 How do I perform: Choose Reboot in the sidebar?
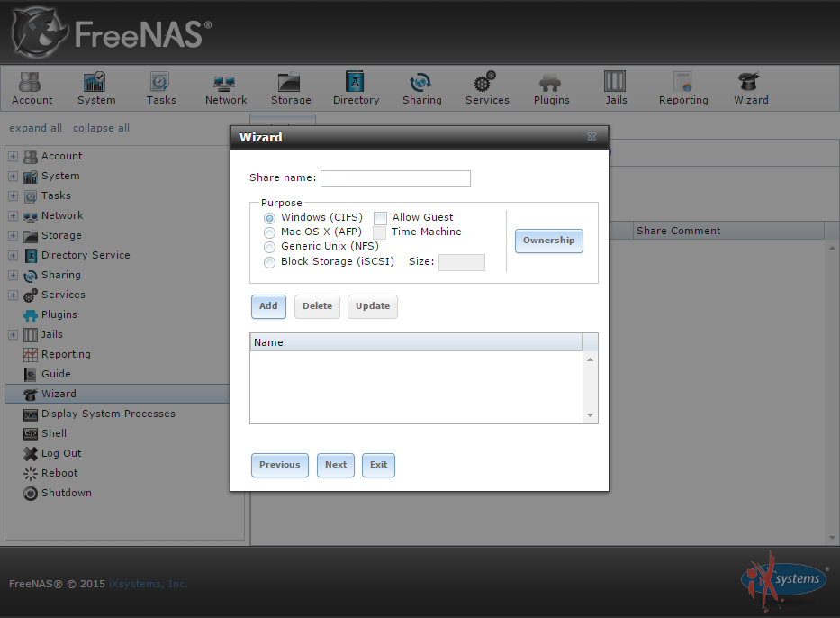(59, 473)
